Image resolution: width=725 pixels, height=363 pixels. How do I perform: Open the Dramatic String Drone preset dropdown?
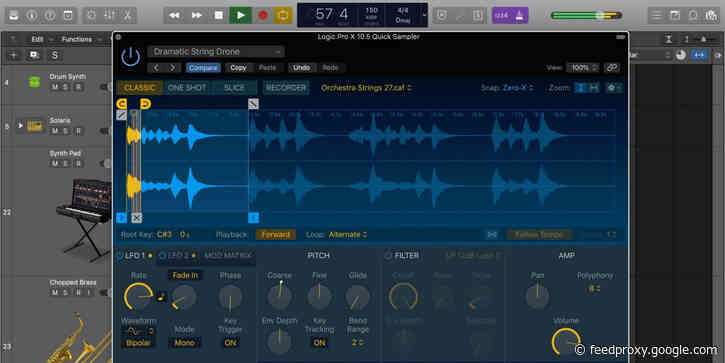pos(216,51)
